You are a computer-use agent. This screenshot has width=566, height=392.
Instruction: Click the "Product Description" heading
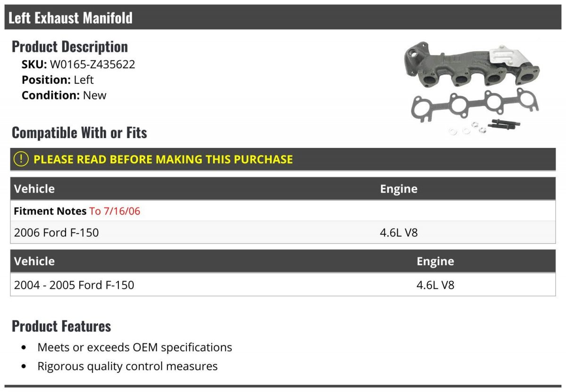(70, 47)
